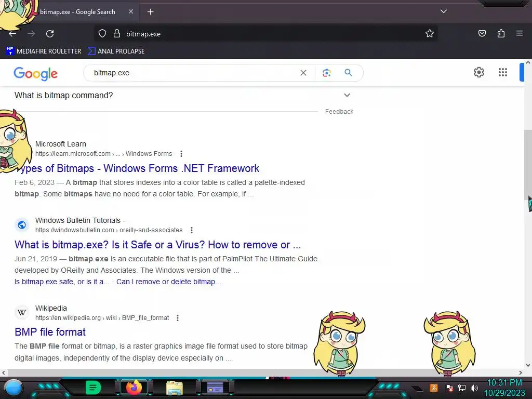Image resolution: width=532 pixels, height=399 pixels.
Task: Open the Google apps grid
Action: point(503,72)
